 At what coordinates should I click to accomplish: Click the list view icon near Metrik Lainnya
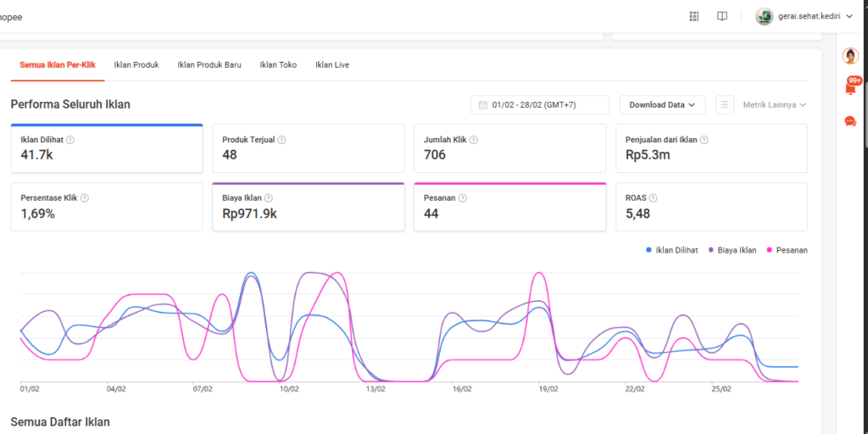pyautogui.click(x=724, y=105)
